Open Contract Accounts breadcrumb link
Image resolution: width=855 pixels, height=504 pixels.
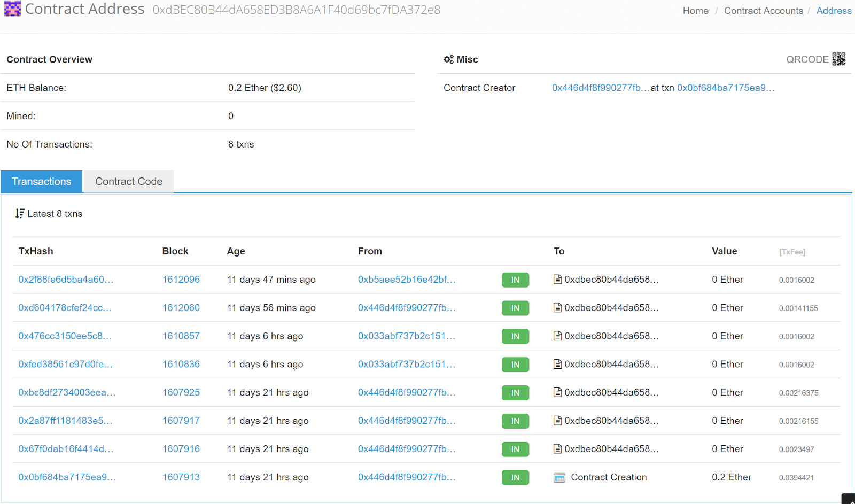(x=763, y=11)
